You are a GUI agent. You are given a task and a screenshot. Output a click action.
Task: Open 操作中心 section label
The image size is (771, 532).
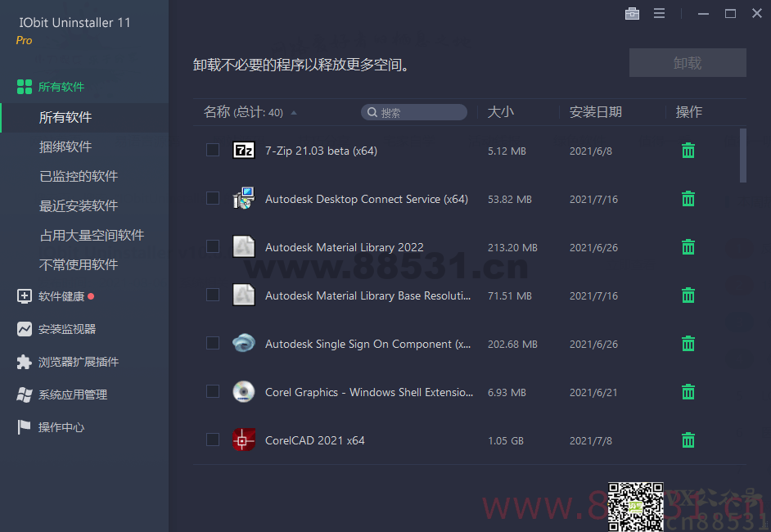pos(61,427)
